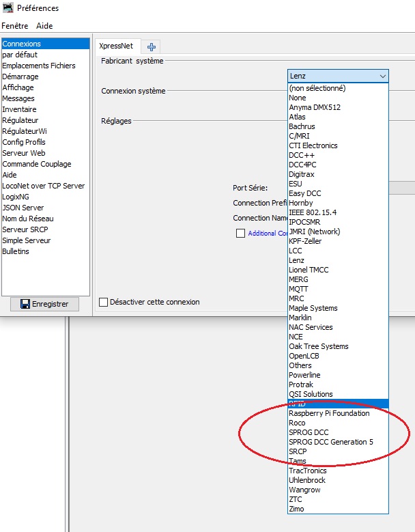Image resolution: width=415 pixels, height=532 pixels.
Task: Open Config Profils preferences
Action: point(46,142)
